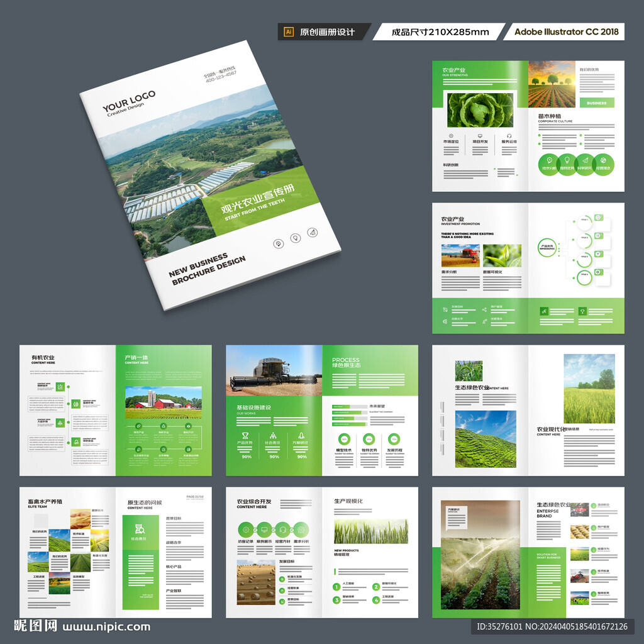644x644 pixels.
Task: Click the hay bales field photo
Action: point(256,582)
